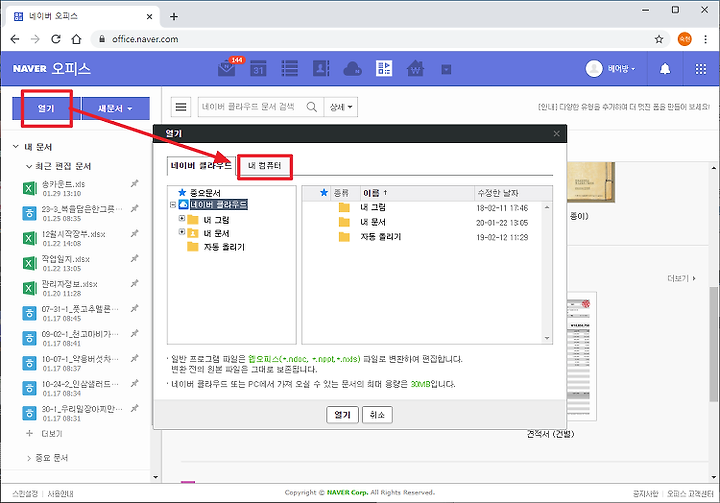The width and height of the screenshot is (720, 503).
Task: Click 취소 button in dialog
Action: [377, 415]
